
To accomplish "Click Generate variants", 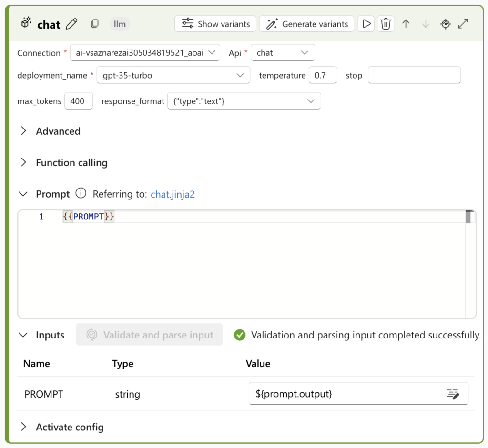I will click(306, 24).
